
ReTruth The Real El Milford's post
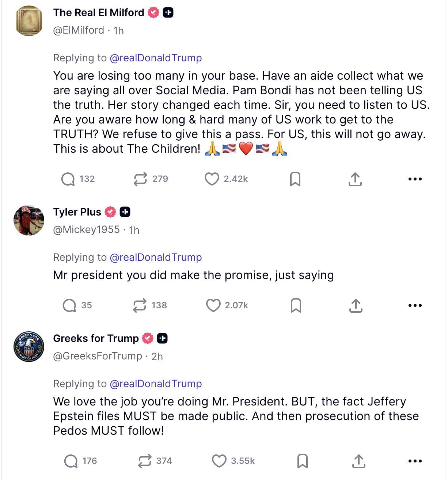pyautogui.click(x=140, y=179)
